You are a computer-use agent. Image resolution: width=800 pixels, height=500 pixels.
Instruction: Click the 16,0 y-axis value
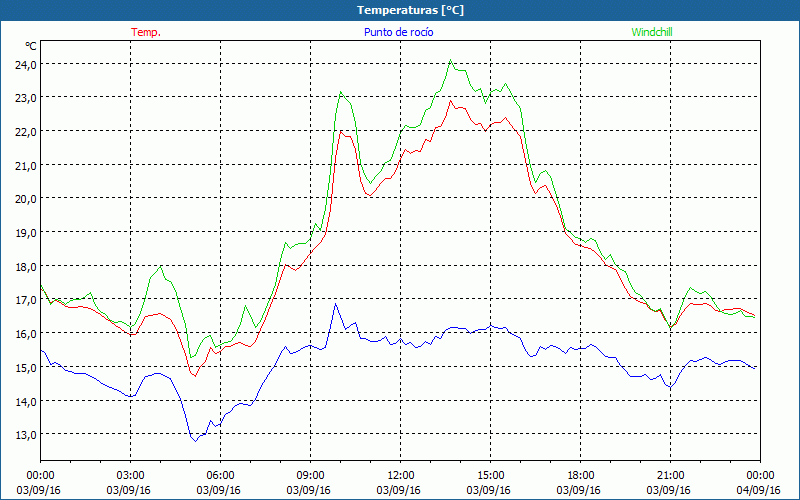26,334
